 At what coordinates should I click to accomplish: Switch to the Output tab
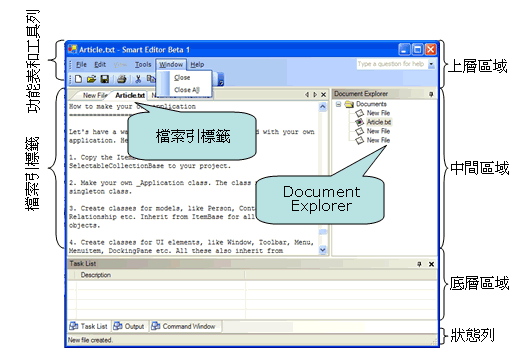click(x=129, y=326)
